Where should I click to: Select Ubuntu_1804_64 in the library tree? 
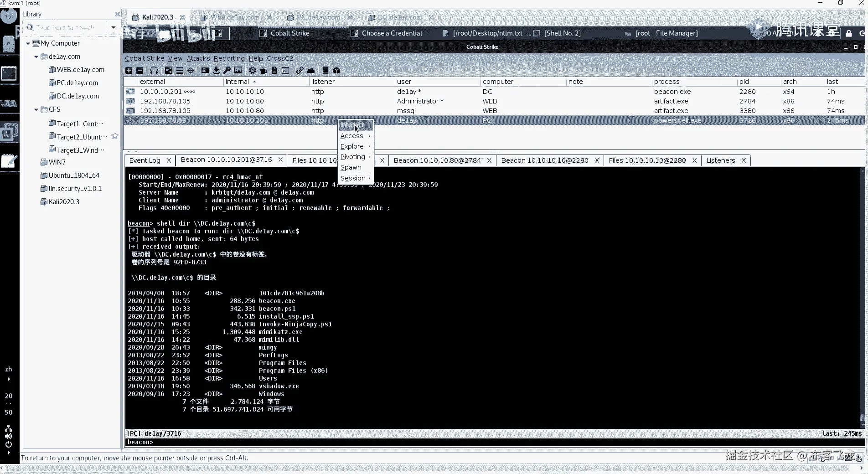pyautogui.click(x=70, y=175)
